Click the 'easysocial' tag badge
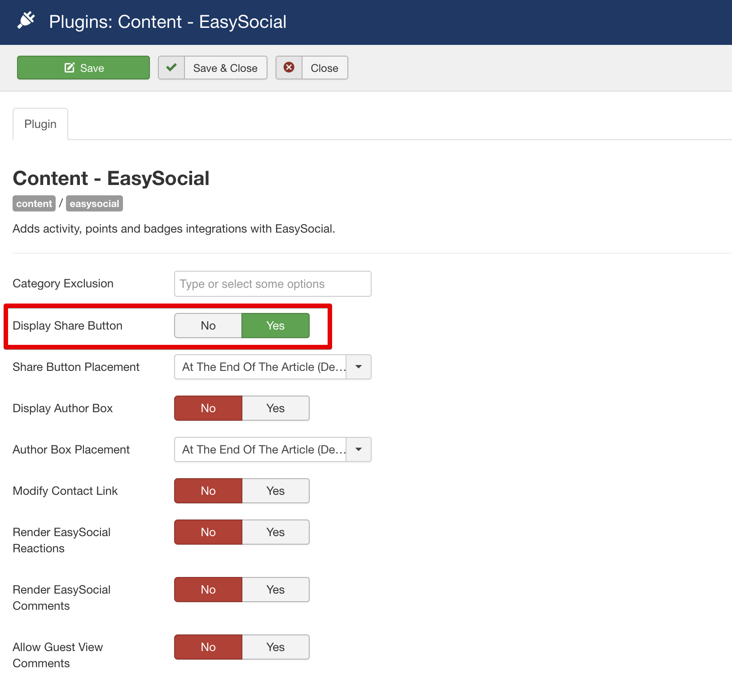This screenshot has width=732, height=700. [x=94, y=203]
